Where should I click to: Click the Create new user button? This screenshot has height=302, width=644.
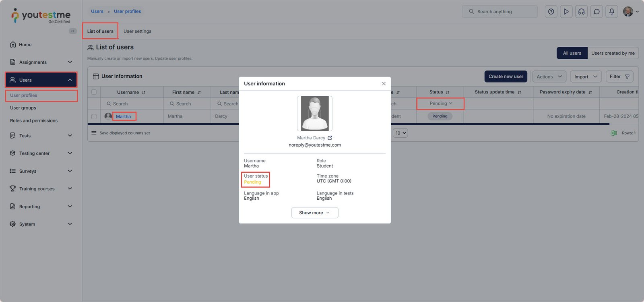tap(506, 77)
